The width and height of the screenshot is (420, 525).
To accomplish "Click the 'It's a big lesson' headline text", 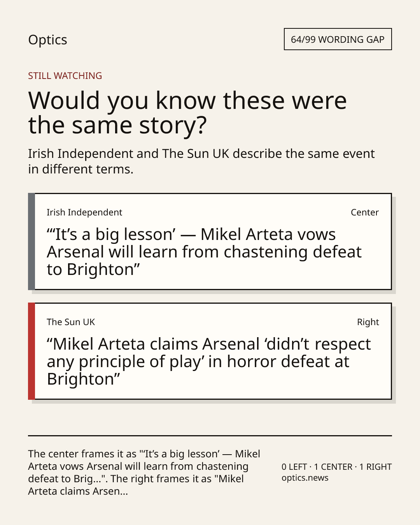I will pos(204,252).
